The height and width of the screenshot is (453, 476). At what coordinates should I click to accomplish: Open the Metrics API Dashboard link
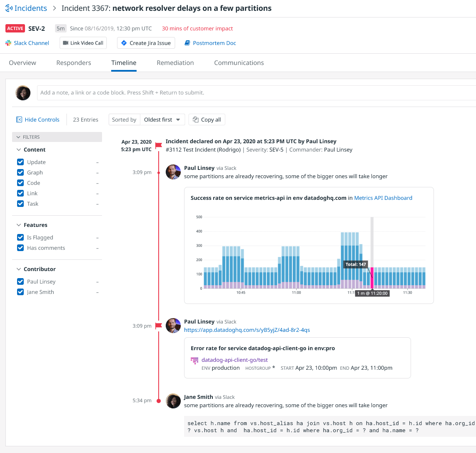pos(383,198)
